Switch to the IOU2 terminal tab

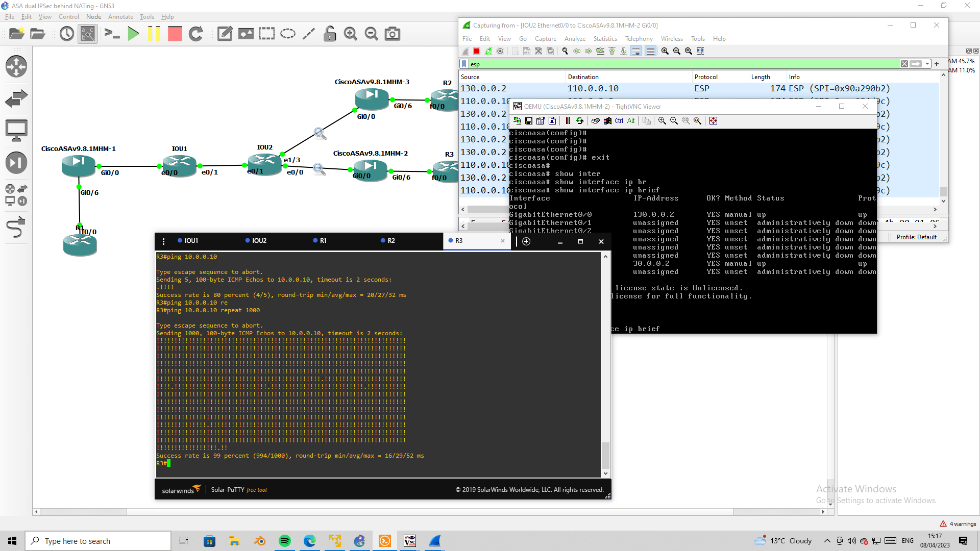(259, 241)
